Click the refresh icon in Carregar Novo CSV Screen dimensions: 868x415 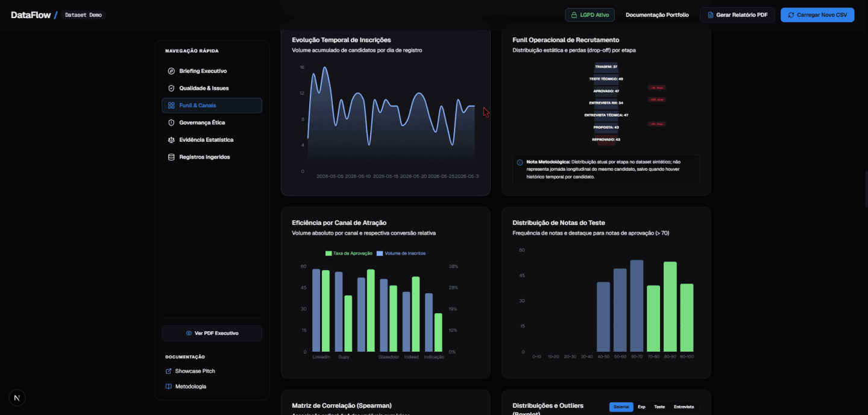[791, 15]
